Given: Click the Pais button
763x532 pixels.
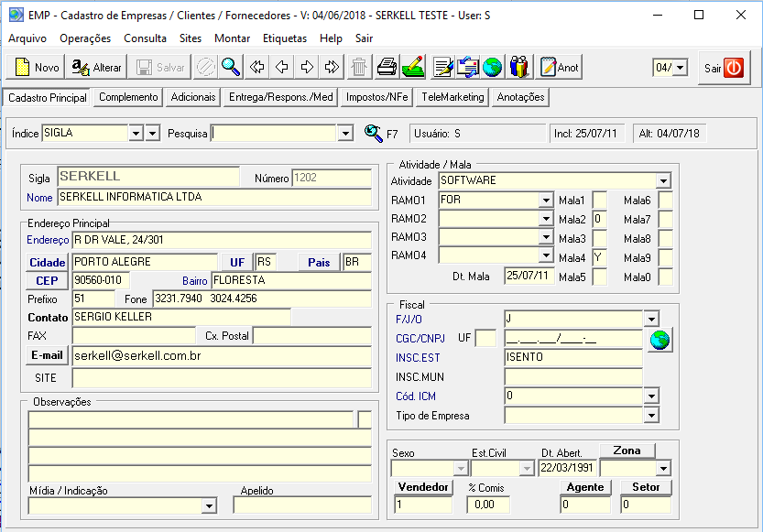Looking at the screenshot, I should click(x=319, y=263).
